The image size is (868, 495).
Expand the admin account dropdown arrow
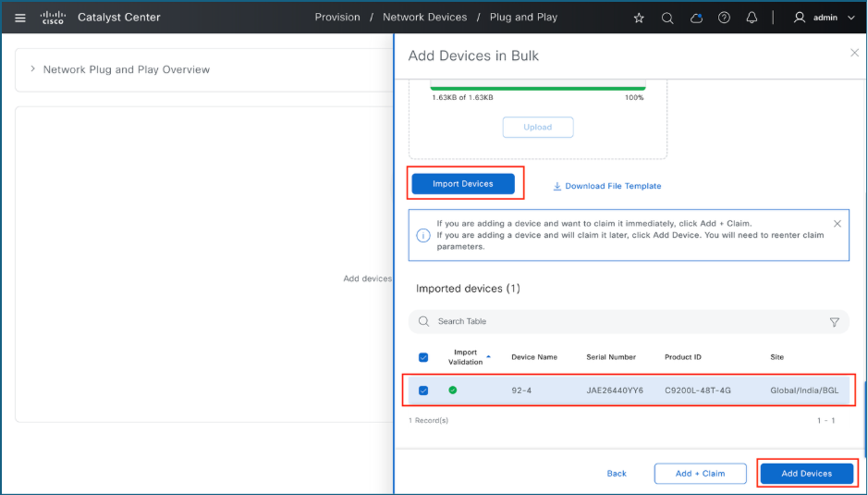(x=850, y=18)
